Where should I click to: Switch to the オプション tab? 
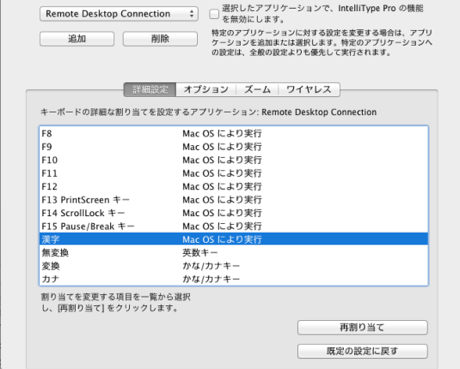point(206,90)
